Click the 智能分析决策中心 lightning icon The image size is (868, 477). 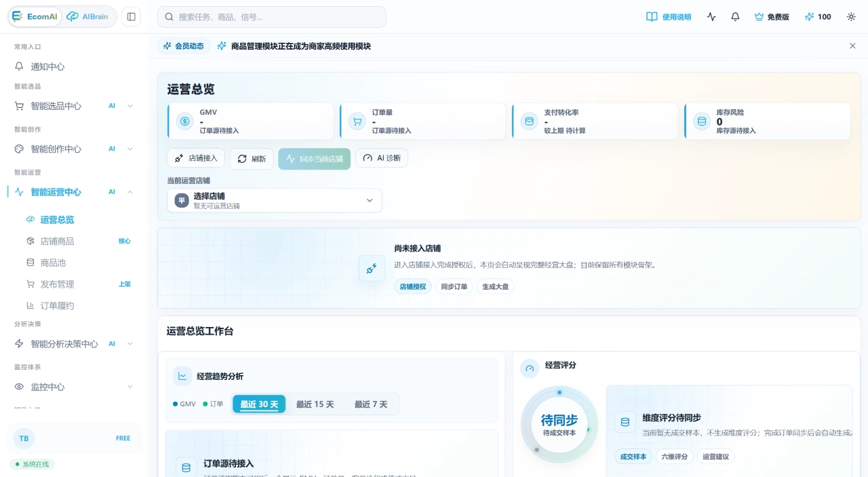pos(19,344)
